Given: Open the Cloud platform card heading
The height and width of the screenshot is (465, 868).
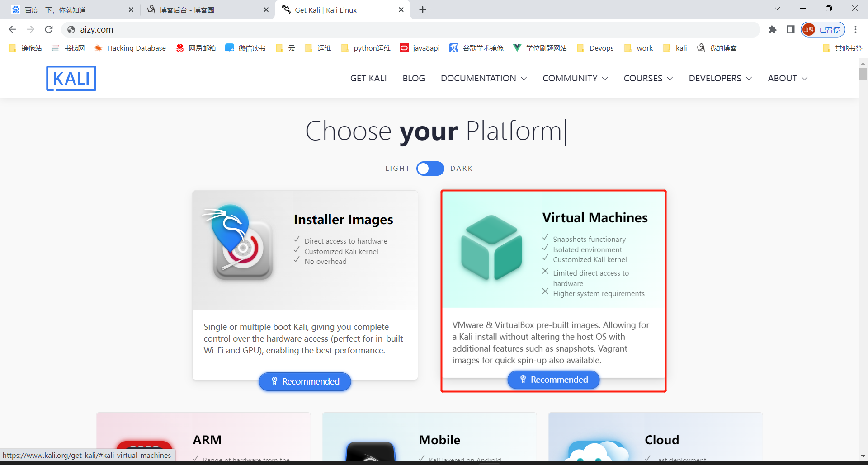Looking at the screenshot, I should tap(662, 440).
